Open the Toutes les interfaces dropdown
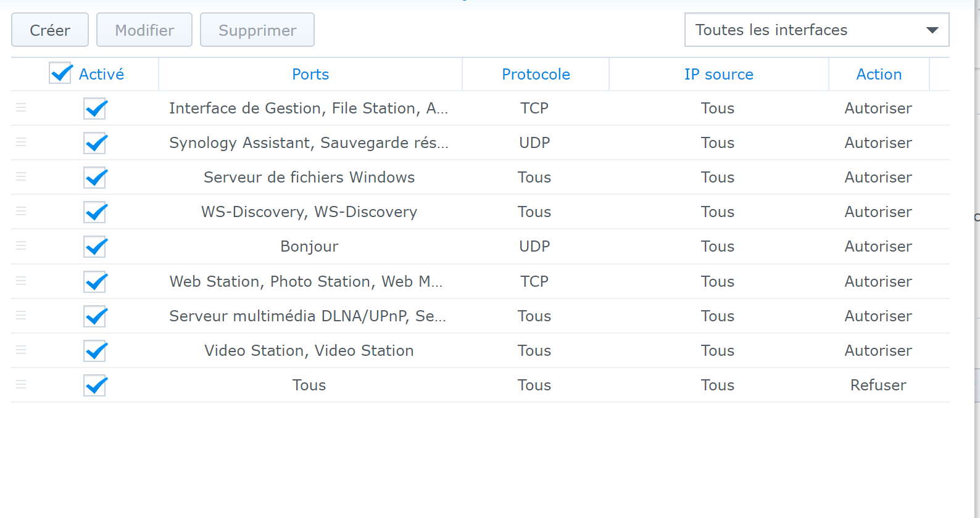980x518 pixels. (x=816, y=30)
